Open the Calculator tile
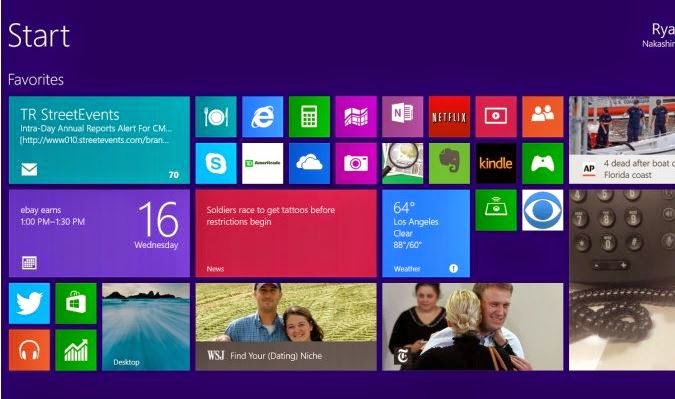 [x=309, y=117]
